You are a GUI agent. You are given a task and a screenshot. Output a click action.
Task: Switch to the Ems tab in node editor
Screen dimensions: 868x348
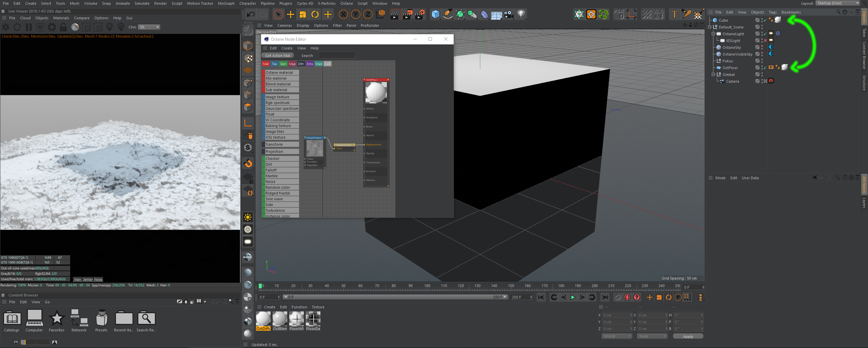click(310, 64)
